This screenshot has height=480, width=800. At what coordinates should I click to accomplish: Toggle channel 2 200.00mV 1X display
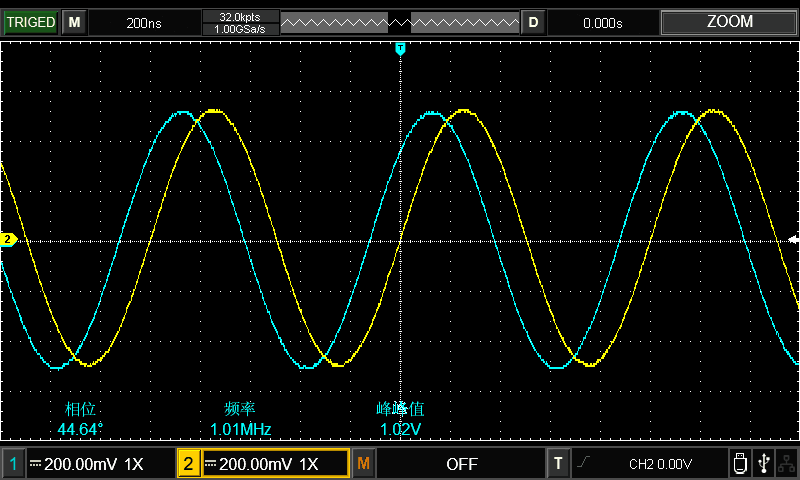click(x=274, y=464)
